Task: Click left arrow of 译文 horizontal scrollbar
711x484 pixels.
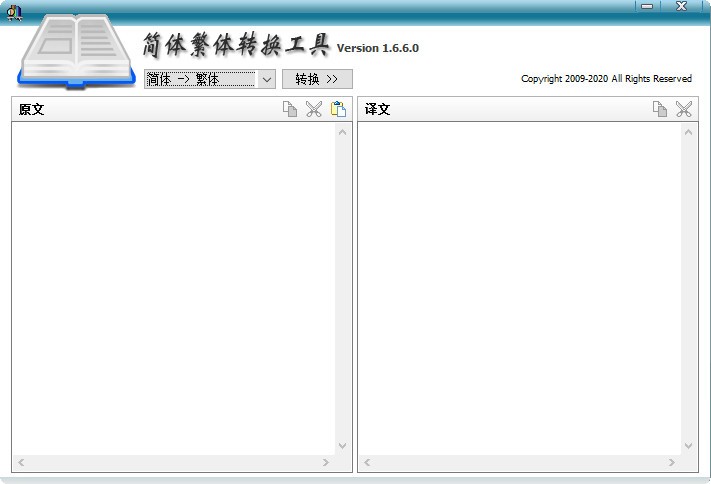Action: 367,462
